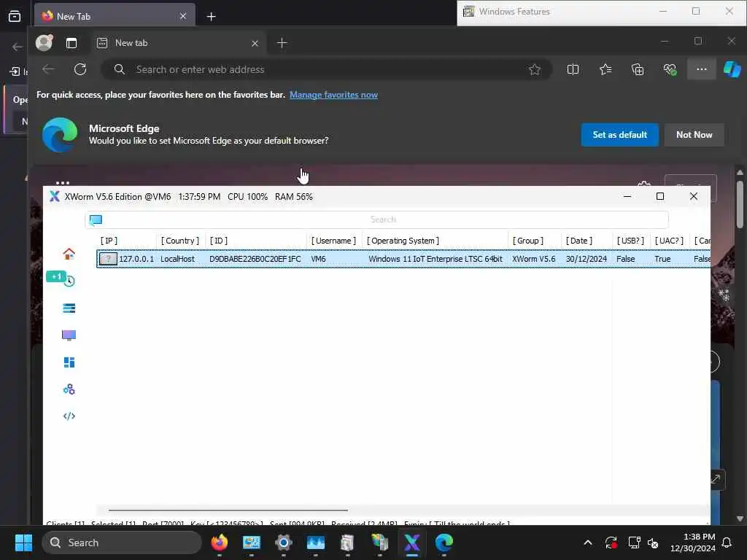The width and height of the screenshot is (747, 560).
Task: Click the chat icon beside XWorm search
Action: 96,219
